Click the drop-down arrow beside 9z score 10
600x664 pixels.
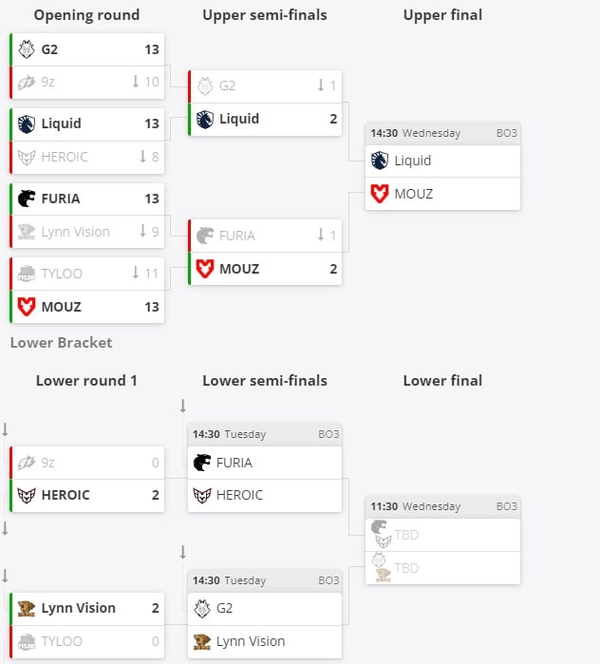click(136, 81)
